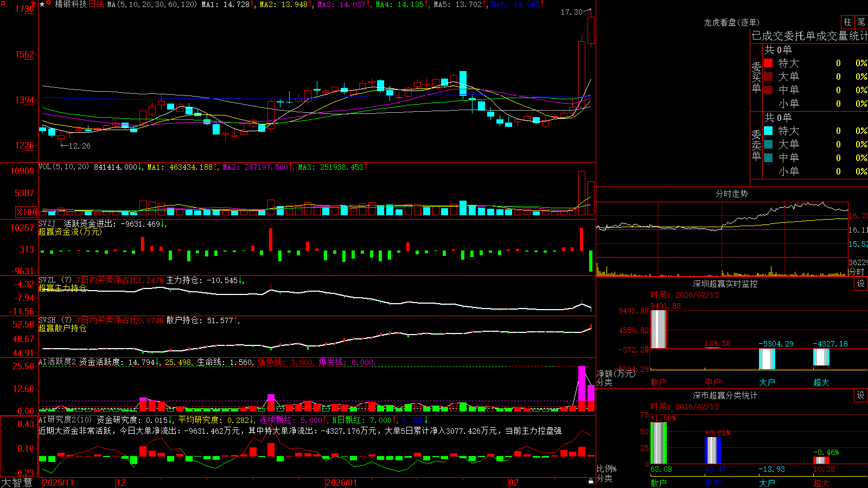Click the red 超大 ratio bar at -0.46%

(821, 460)
